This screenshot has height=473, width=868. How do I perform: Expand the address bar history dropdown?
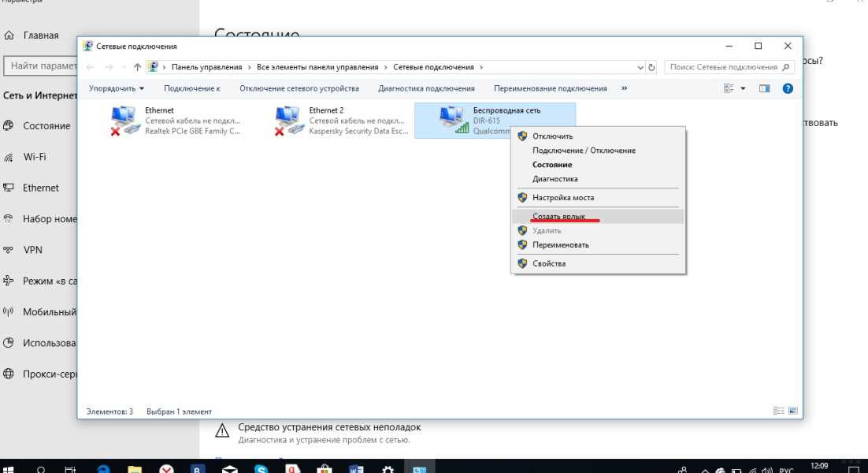[640, 67]
